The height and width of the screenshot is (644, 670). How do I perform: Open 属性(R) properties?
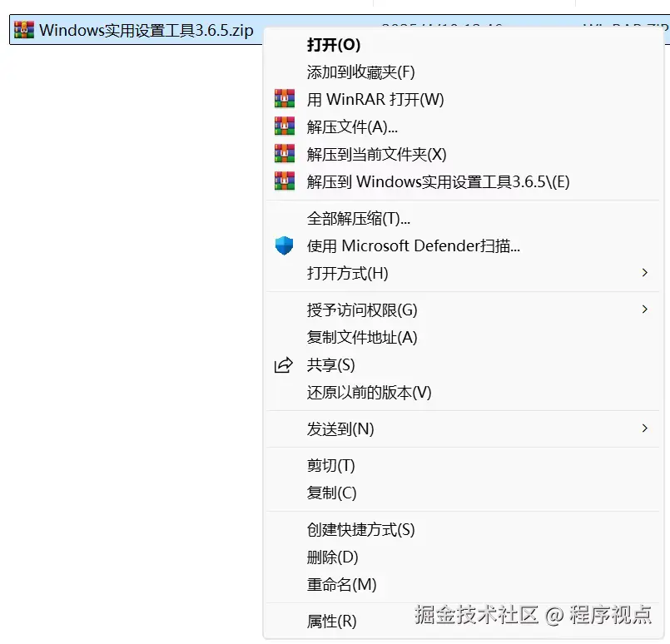463,621
